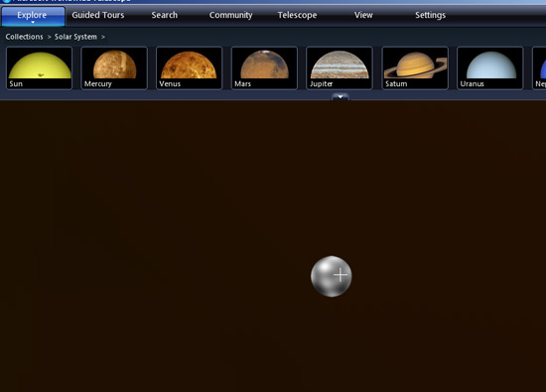Viewport: 546px width, 392px height.
Task: Click the gray sphere in the sky view
Action: point(332,277)
